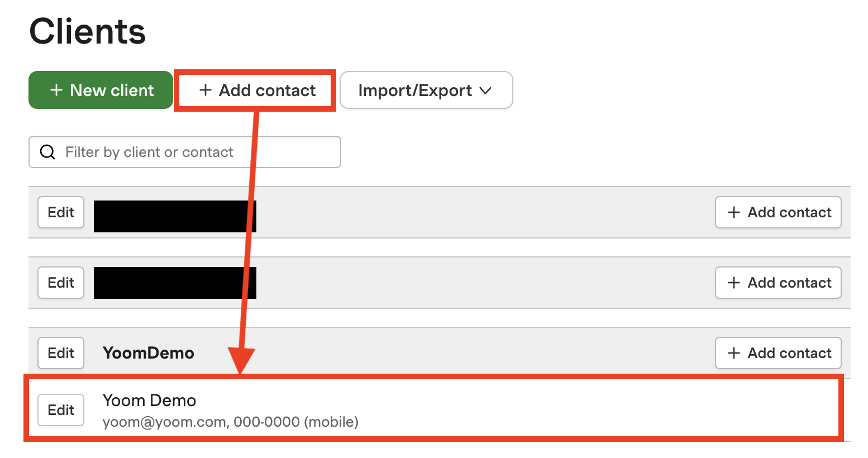The width and height of the screenshot is (868, 458).
Task: Click the magnifier icon in the filter field
Action: [48, 152]
